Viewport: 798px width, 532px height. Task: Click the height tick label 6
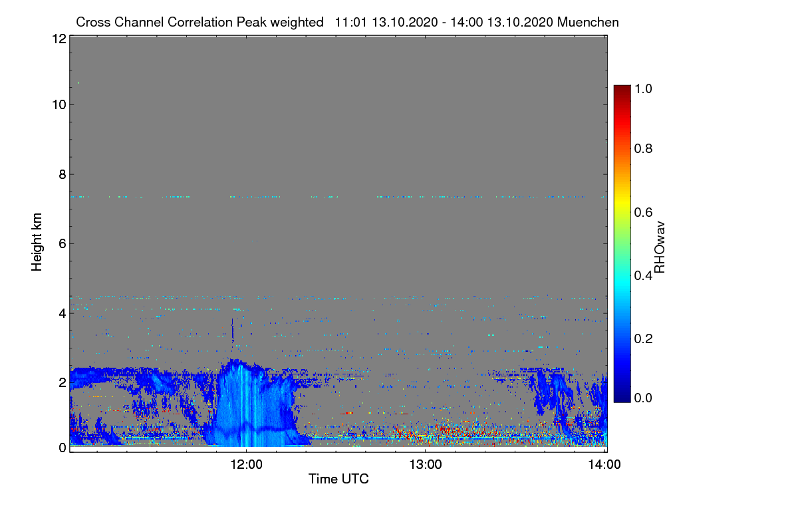click(x=62, y=243)
